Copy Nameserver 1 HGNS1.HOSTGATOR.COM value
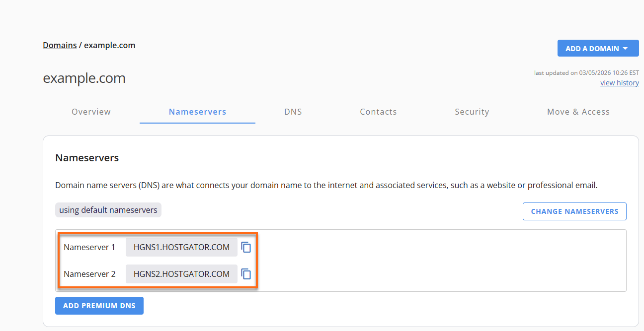 coord(246,247)
